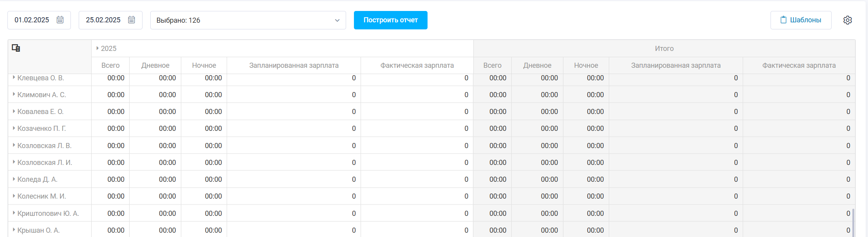The height and width of the screenshot is (237, 868).
Task: Click Итого actual salary cell for Ковалева Е. О.
Action: pyautogui.click(x=799, y=112)
